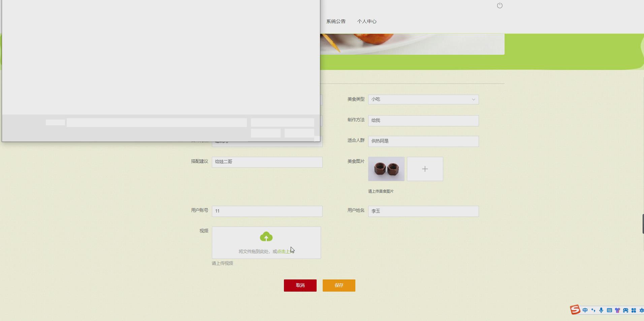Screen dimensions: 644x321
Task: Click the 点击上传 upload link
Action: pyautogui.click(x=284, y=251)
